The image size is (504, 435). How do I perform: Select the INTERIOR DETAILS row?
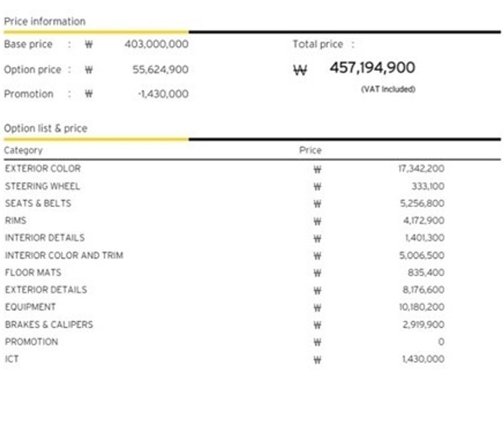click(x=224, y=238)
